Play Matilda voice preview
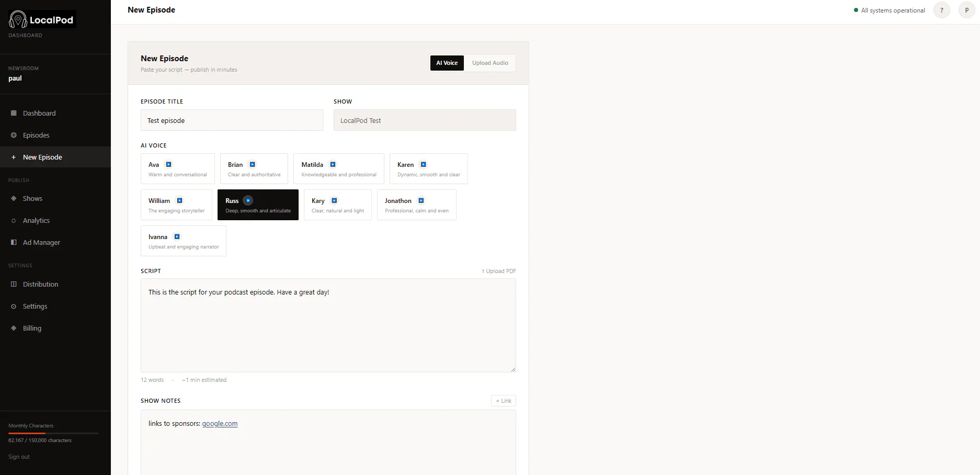 pyautogui.click(x=333, y=164)
